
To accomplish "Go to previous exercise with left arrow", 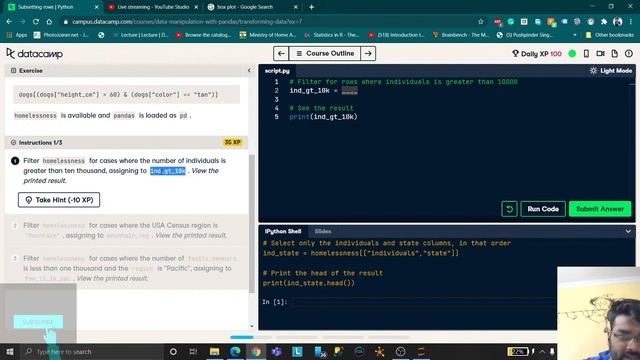I will point(281,53).
